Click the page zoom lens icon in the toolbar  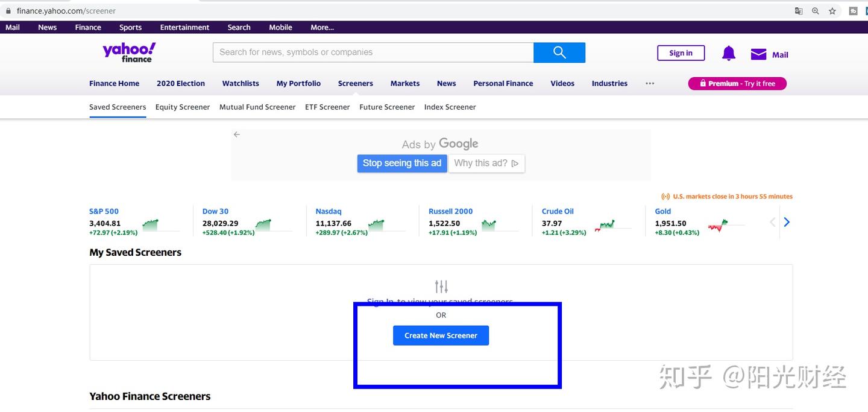point(815,10)
